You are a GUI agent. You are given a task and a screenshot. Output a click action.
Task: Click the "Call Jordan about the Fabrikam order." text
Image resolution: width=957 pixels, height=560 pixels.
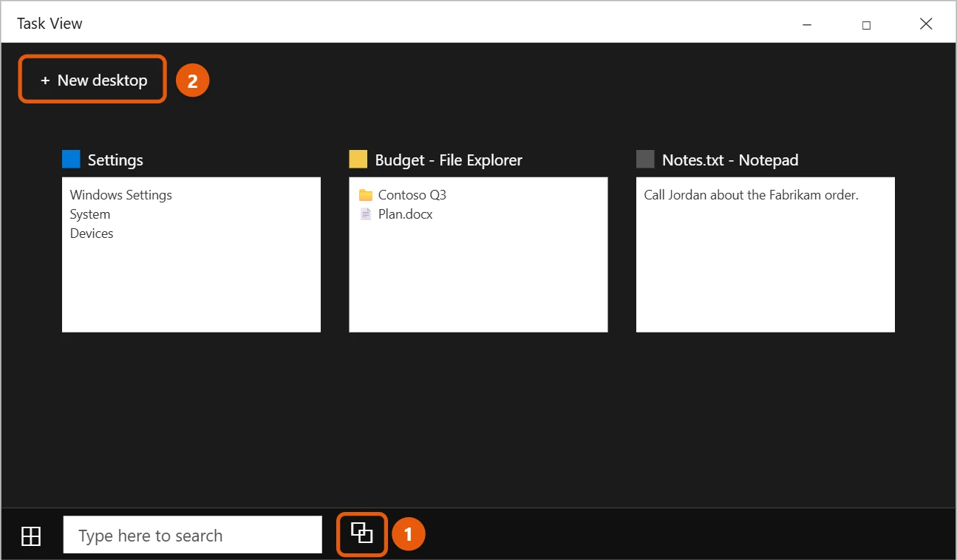click(752, 195)
